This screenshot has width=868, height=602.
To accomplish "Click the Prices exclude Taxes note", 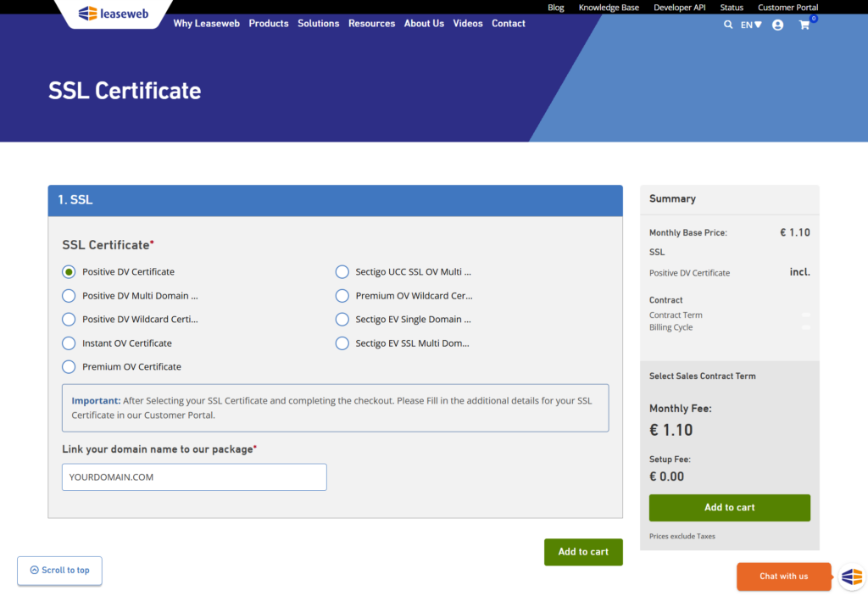I will 682,536.
